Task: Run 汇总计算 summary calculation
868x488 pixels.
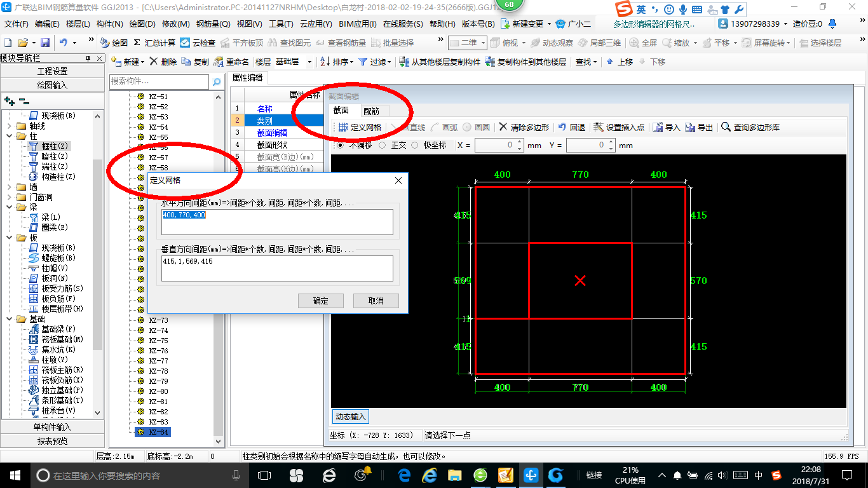Action: coord(154,43)
